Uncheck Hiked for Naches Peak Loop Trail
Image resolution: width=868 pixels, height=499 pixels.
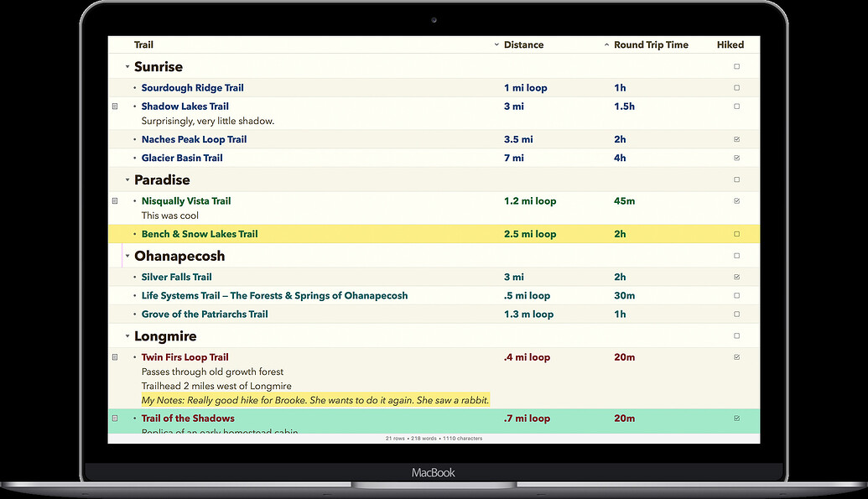[x=736, y=139]
